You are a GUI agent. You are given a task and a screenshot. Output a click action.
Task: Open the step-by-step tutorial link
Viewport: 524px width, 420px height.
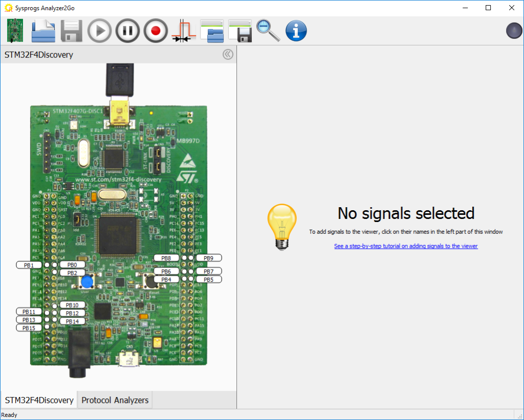(406, 246)
